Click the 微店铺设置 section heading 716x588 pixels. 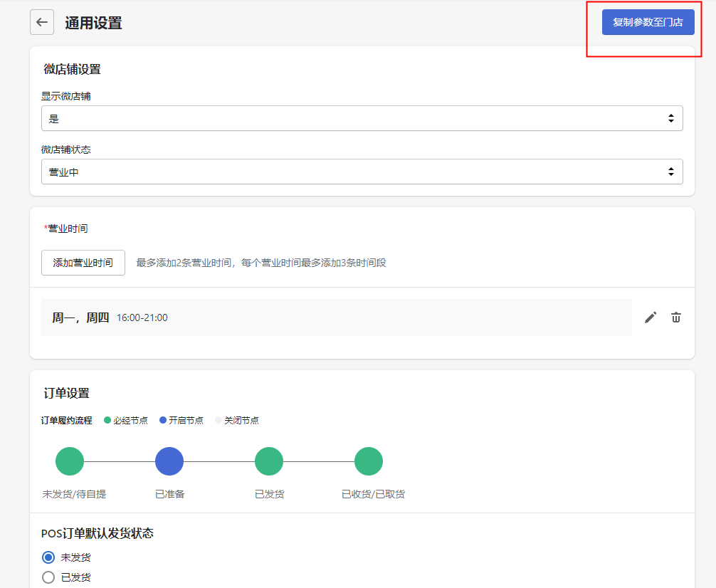tap(72, 70)
